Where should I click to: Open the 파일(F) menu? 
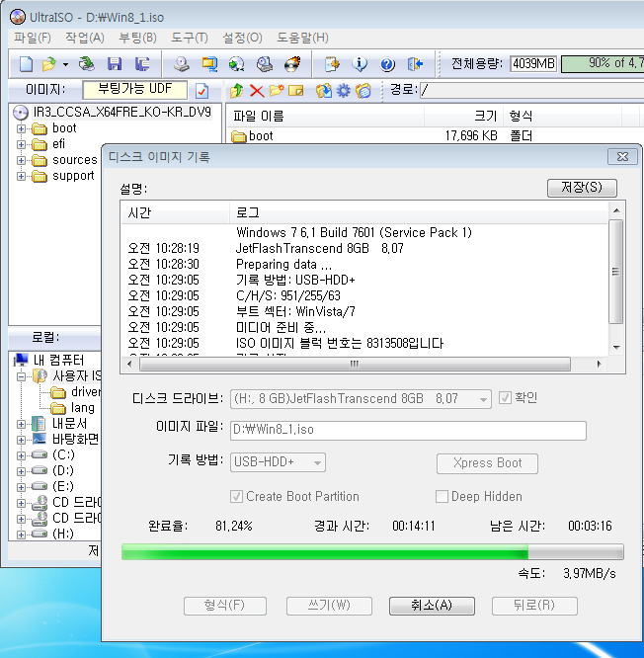tap(33, 38)
